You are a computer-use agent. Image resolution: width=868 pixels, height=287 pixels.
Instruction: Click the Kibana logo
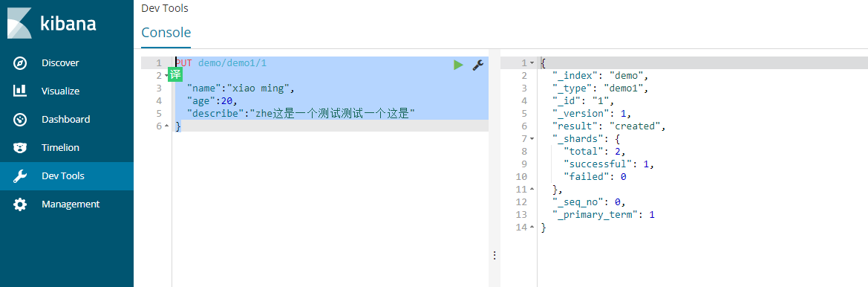point(52,24)
